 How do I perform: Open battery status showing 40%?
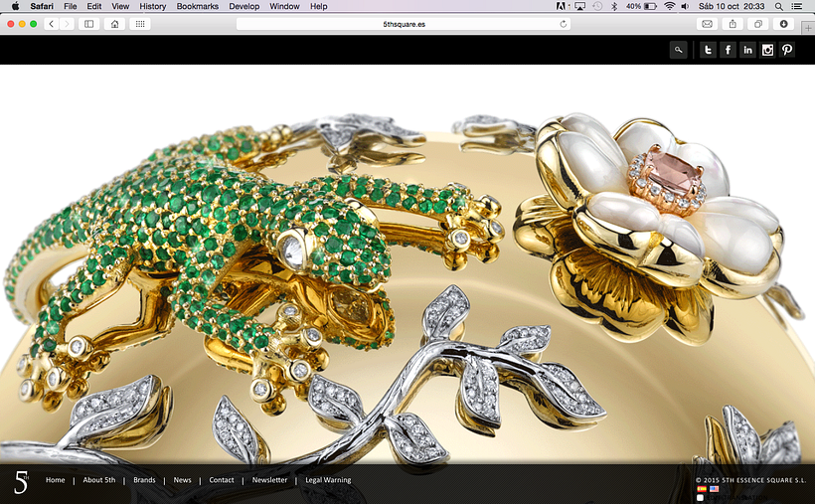[x=640, y=6]
